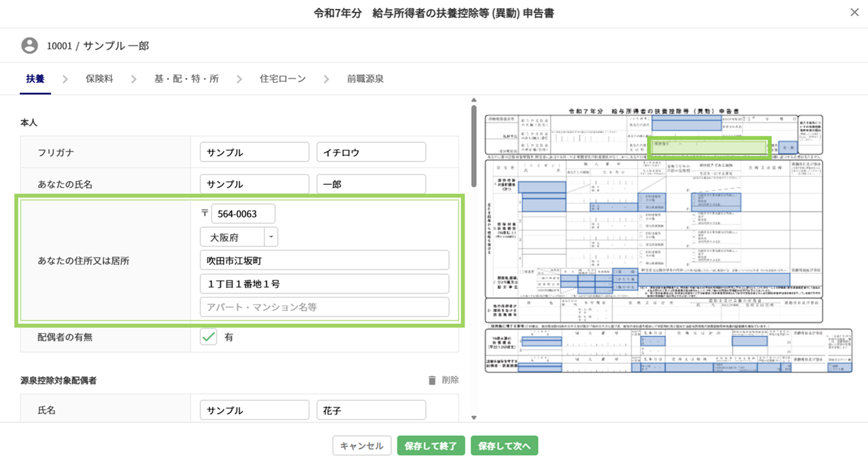The image size is (868, 465).
Task: Select the 前職源泉 tab
Action: pos(365,79)
